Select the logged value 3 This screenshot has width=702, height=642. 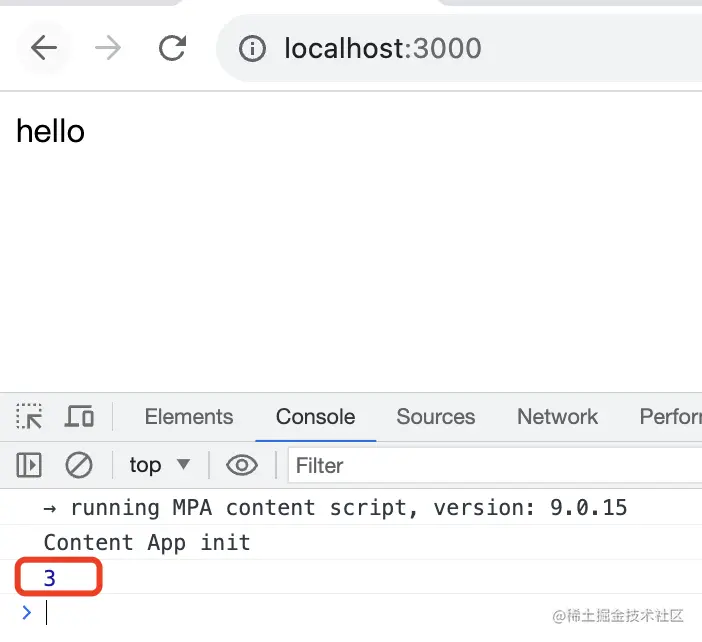tap(50, 578)
